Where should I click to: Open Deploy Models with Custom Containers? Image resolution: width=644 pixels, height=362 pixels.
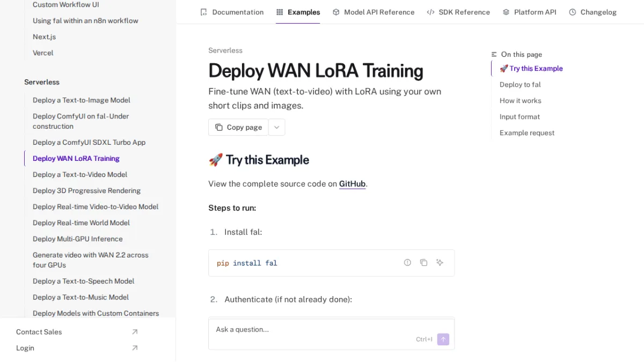pos(96,314)
